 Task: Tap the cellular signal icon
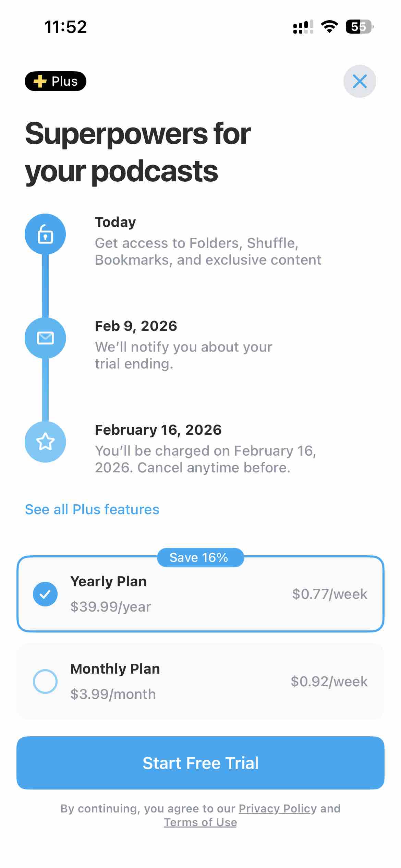303,26
